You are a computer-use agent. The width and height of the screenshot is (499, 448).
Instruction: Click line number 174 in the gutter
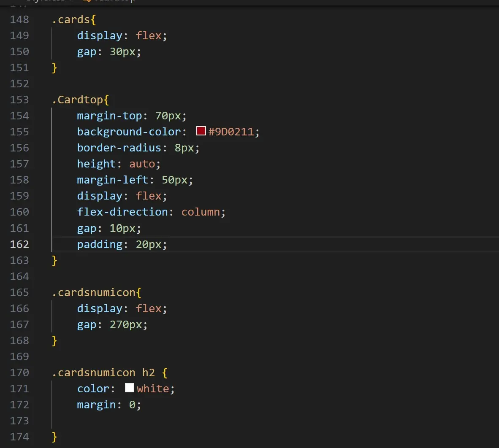(19, 437)
